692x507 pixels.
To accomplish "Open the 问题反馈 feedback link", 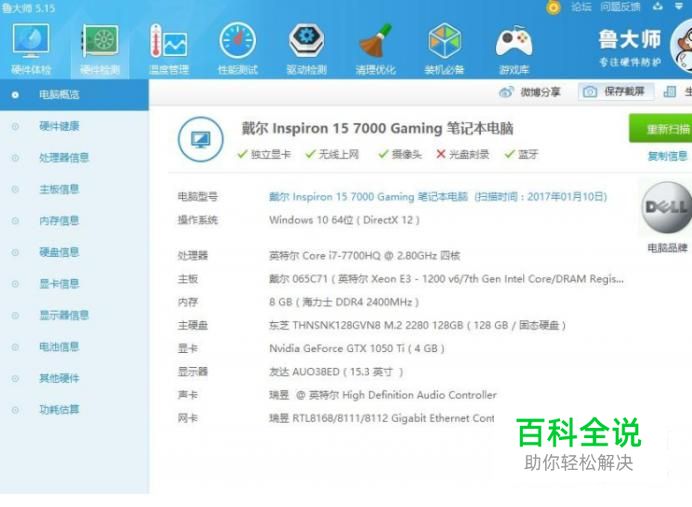I will click(620, 7).
